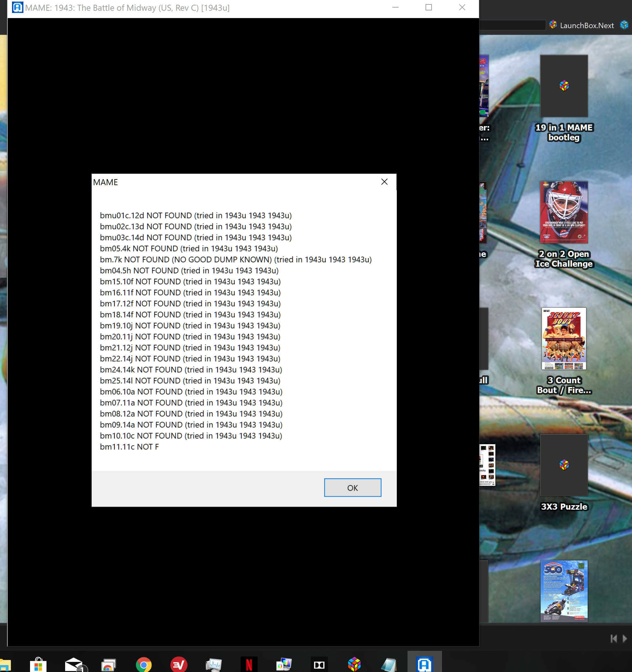
Task: Close the MAME error dialog
Action: (x=384, y=182)
